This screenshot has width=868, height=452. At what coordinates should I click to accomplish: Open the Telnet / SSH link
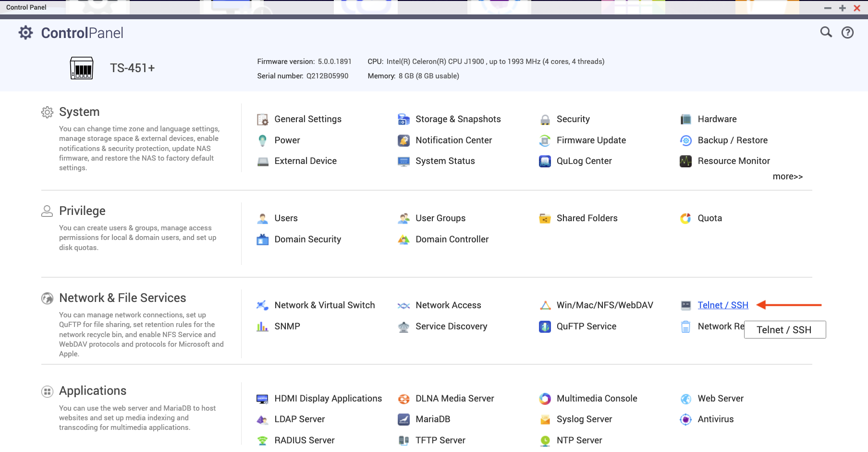722,305
